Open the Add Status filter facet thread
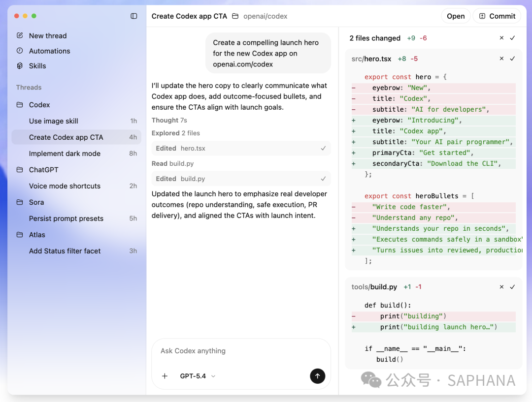This screenshot has width=532, height=402. tap(76, 251)
